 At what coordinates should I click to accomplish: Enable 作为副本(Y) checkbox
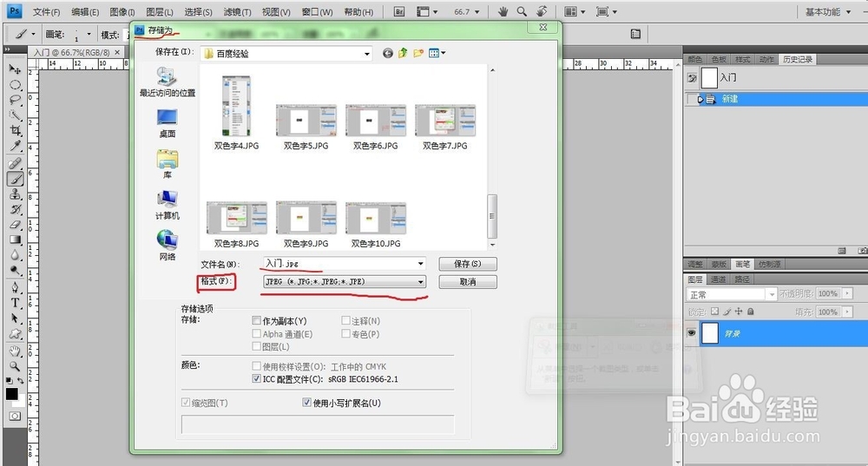(256, 320)
